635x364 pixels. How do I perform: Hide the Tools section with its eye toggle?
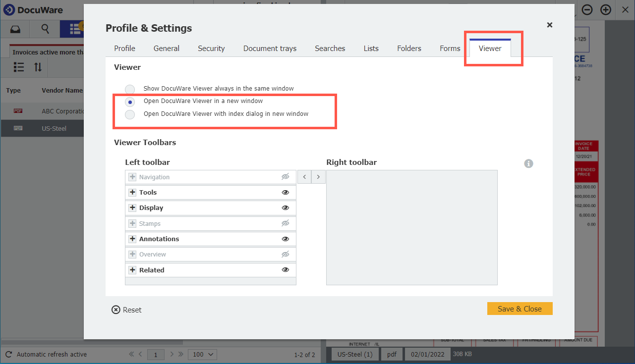pyautogui.click(x=286, y=192)
